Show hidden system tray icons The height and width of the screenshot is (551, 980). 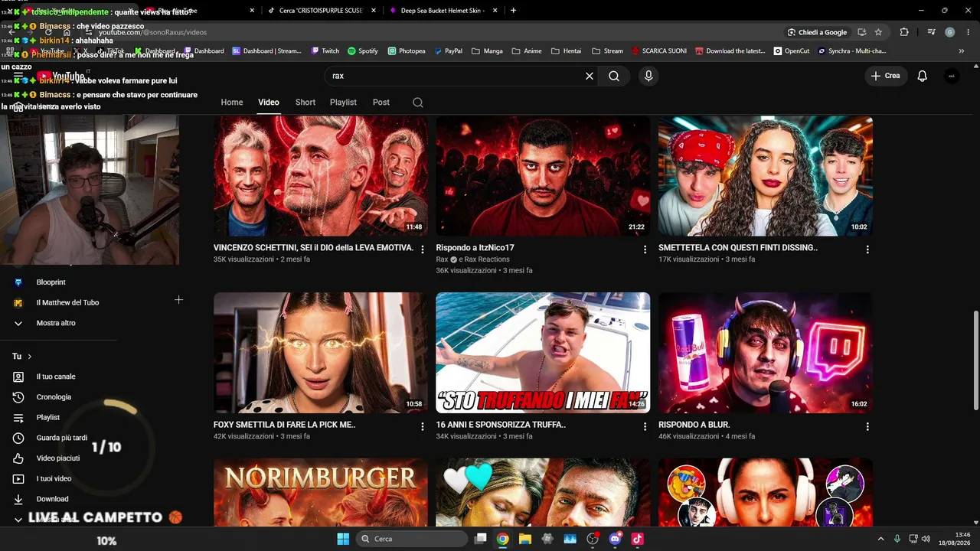coord(880,539)
